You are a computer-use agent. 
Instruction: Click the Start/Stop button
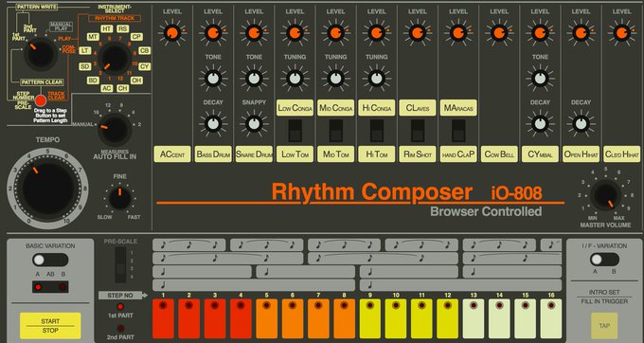(x=50, y=326)
